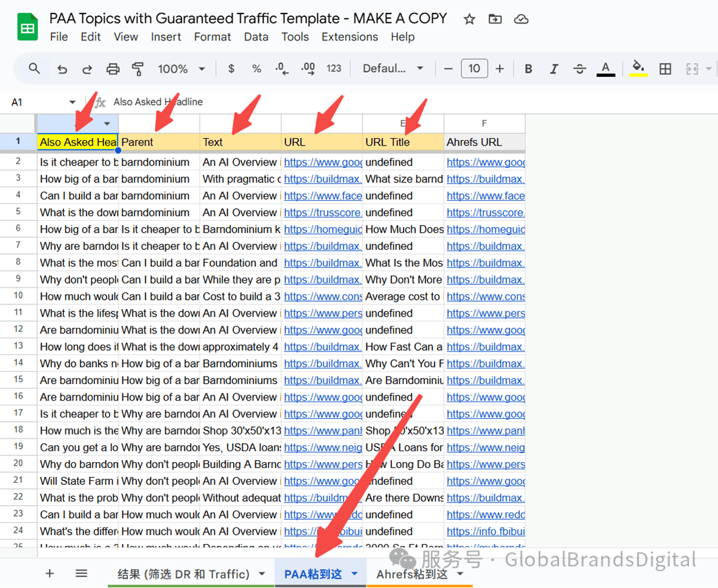Image resolution: width=718 pixels, height=588 pixels.
Task: Select cell "USDA Loans for" in row 19
Action: [x=403, y=447]
